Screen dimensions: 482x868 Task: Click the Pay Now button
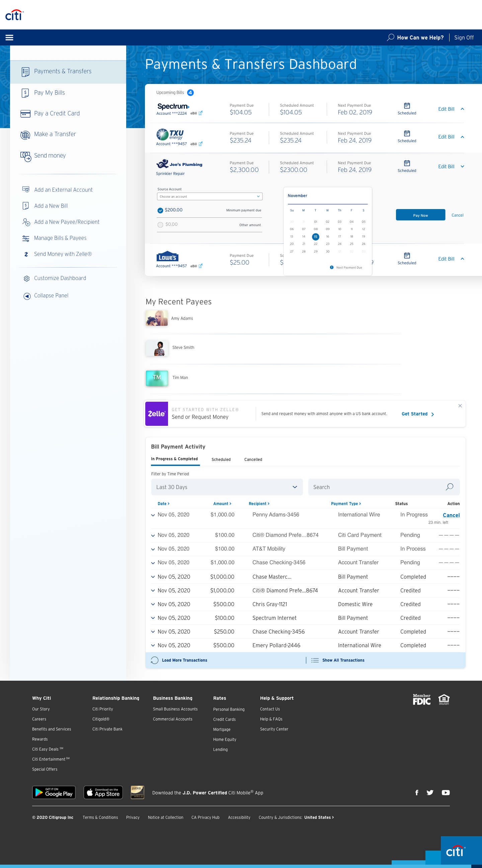(x=420, y=215)
